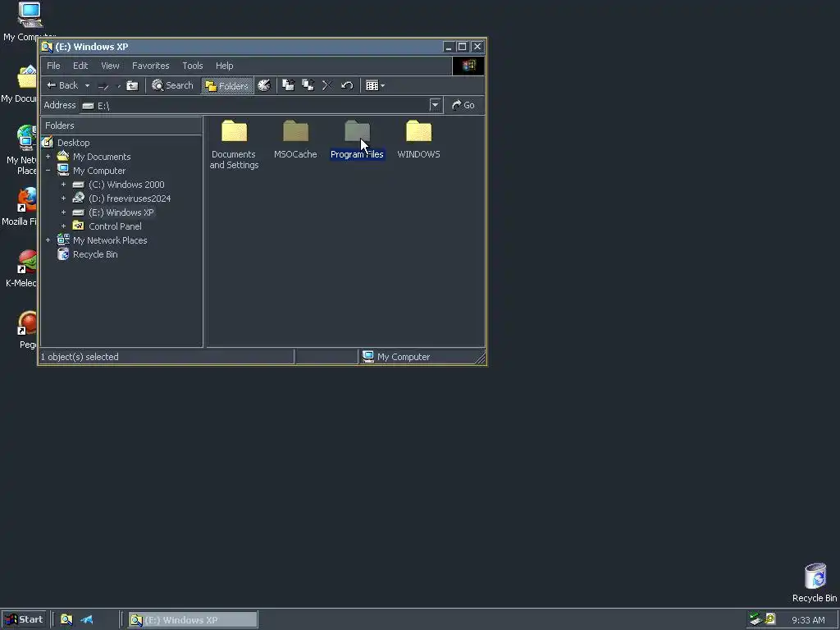Screen dimensions: 840x630
Task: Open the Start menu
Action: (x=24, y=620)
